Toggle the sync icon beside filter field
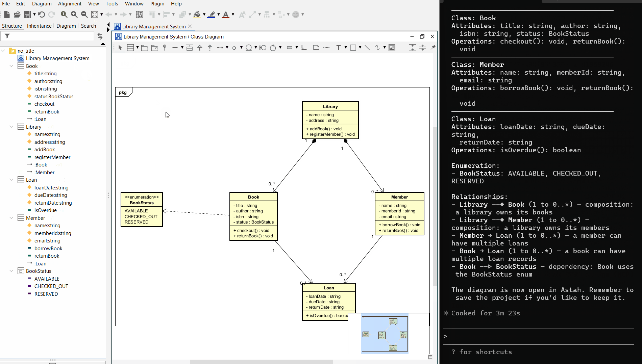The height and width of the screenshot is (364, 642). pos(100,36)
